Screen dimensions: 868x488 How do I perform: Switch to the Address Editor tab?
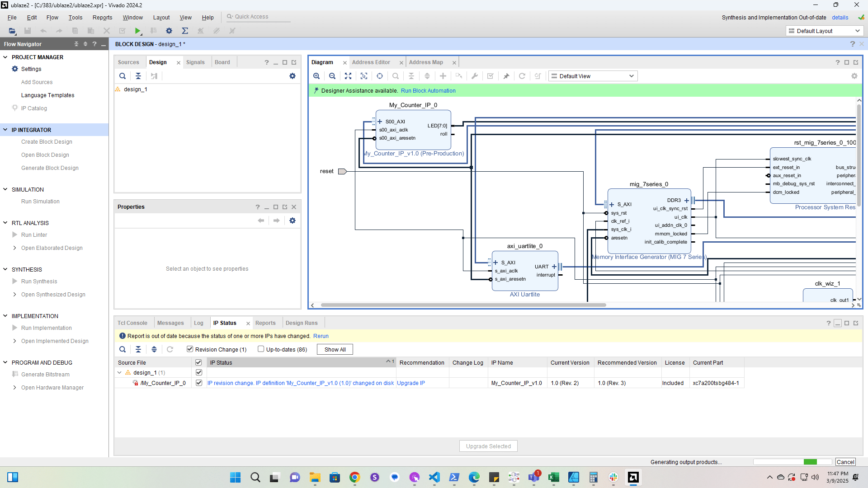pos(371,62)
